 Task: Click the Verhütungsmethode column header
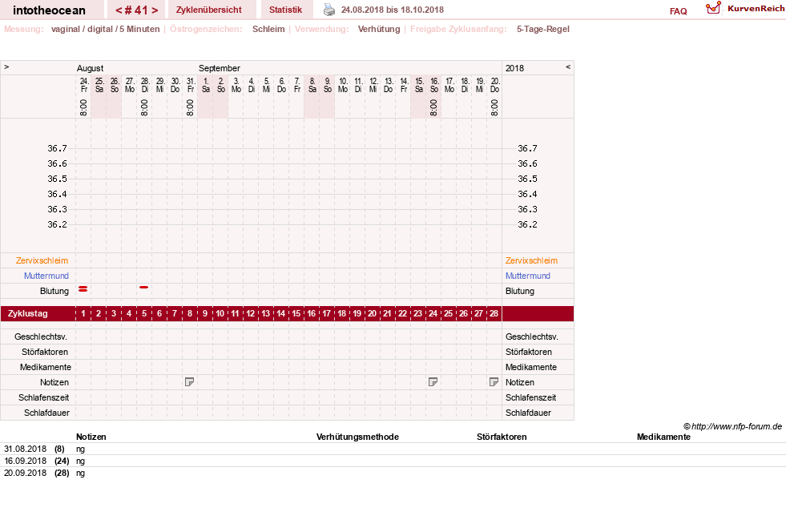coord(357,437)
